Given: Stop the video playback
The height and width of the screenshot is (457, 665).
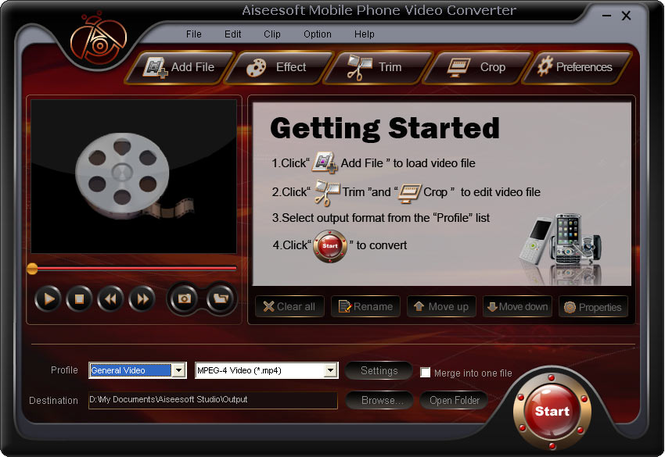Looking at the screenshot, I should 79,299.
